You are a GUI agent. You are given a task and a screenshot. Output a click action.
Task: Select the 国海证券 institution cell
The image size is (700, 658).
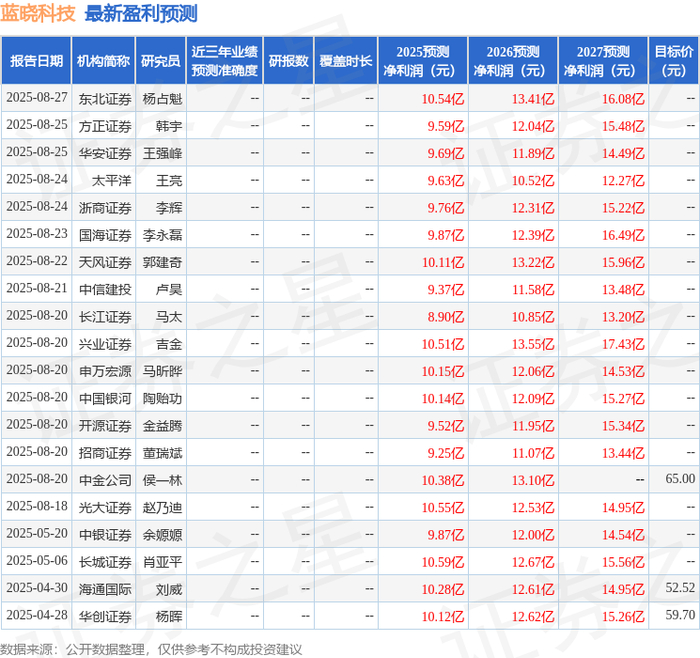(x=105, y=235)
